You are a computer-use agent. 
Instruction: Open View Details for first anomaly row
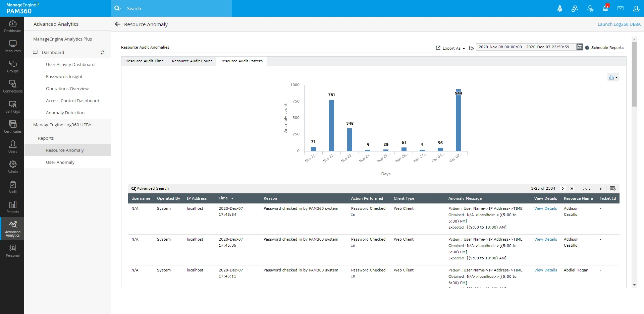(x=545, y=208)
